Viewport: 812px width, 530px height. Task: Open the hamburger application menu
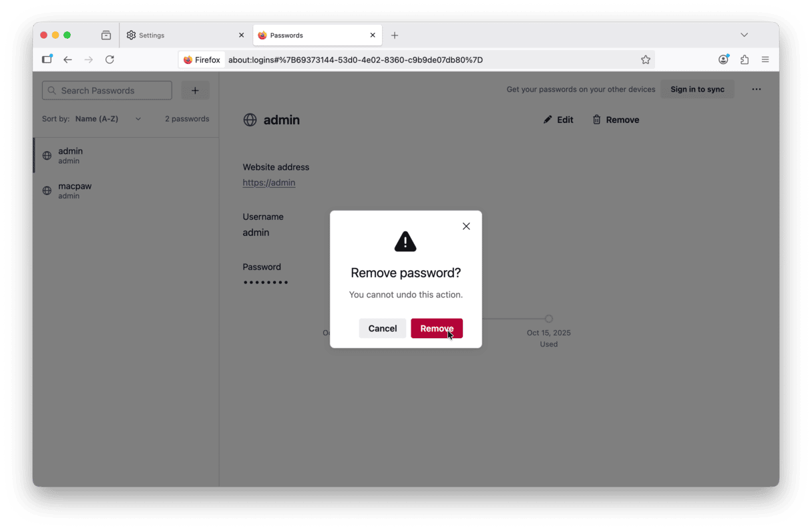765,59
